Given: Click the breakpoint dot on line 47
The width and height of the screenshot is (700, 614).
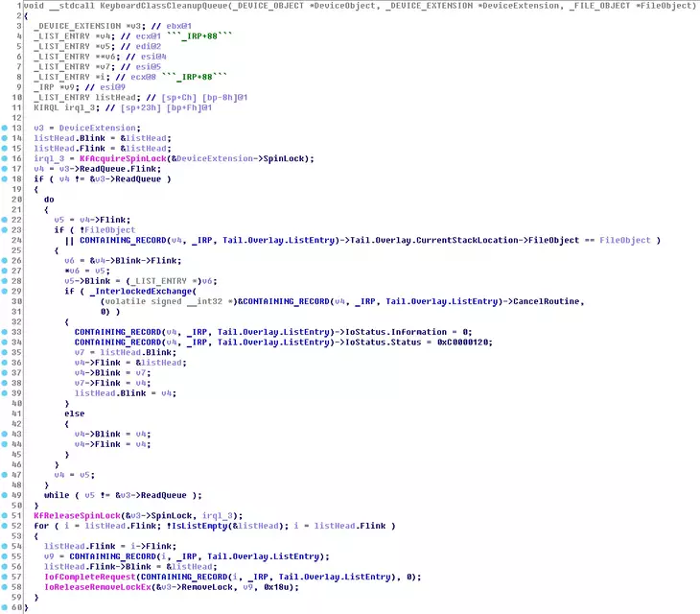Looking at the screenshot, I should click(x=5, y=475).
